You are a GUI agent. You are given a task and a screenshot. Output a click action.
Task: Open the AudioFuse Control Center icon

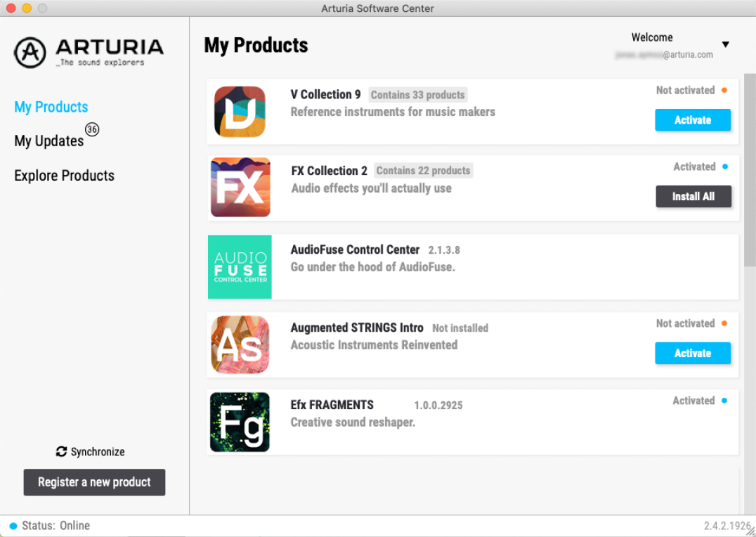pos(240,267)
